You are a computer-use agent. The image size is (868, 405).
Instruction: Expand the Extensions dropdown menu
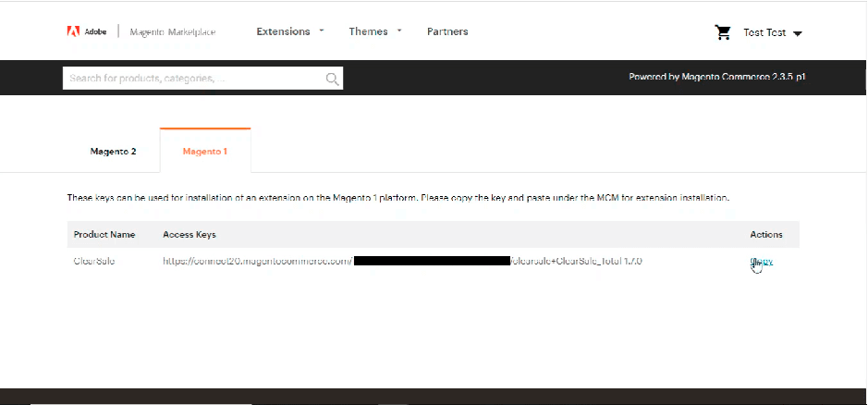290,31
